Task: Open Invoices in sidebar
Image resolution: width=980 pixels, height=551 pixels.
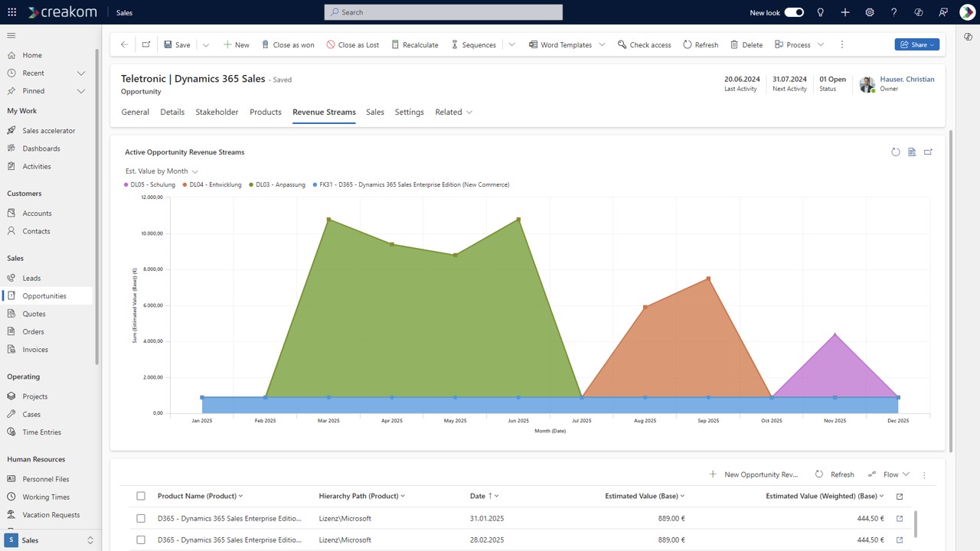Action: click(x=35, y=350)
